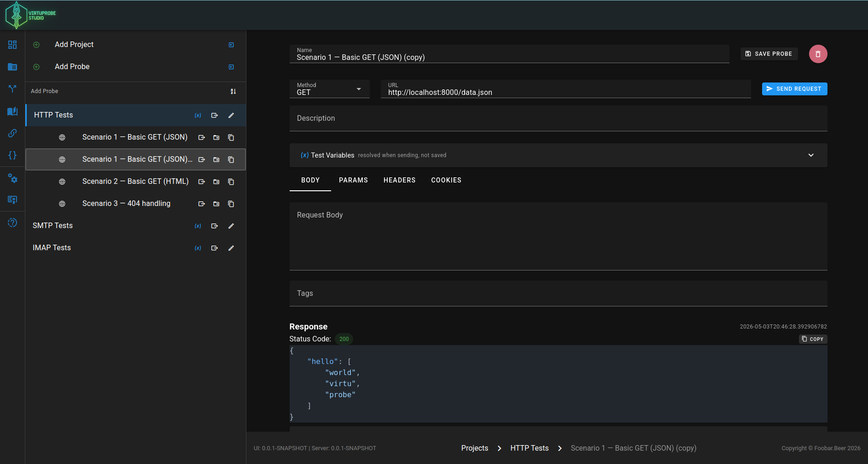This screenshot has width=868, height=464.
Task: Go to Projects in the breadcrumb
Action: [475, 448]
